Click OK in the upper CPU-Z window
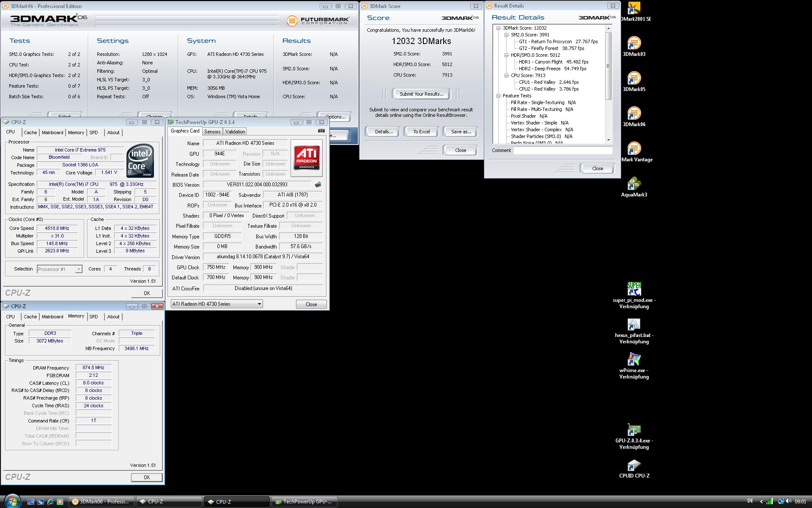This screenshot has height=508, width=812. click(146, 293)
